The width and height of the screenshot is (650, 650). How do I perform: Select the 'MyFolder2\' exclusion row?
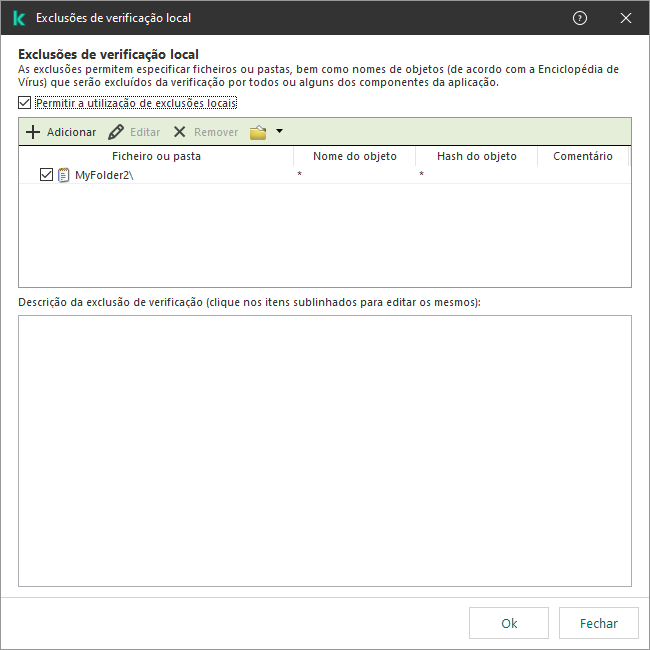[325, 175]
